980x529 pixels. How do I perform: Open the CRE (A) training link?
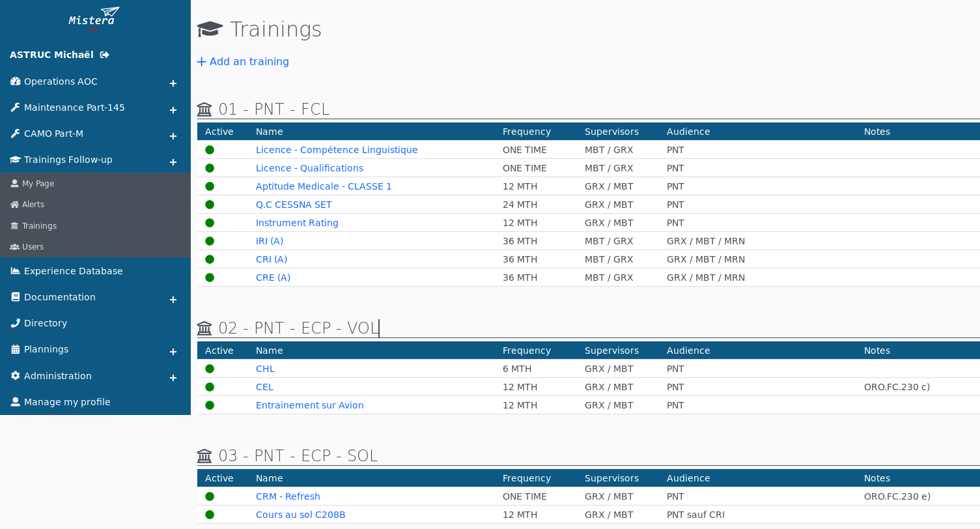273,278
